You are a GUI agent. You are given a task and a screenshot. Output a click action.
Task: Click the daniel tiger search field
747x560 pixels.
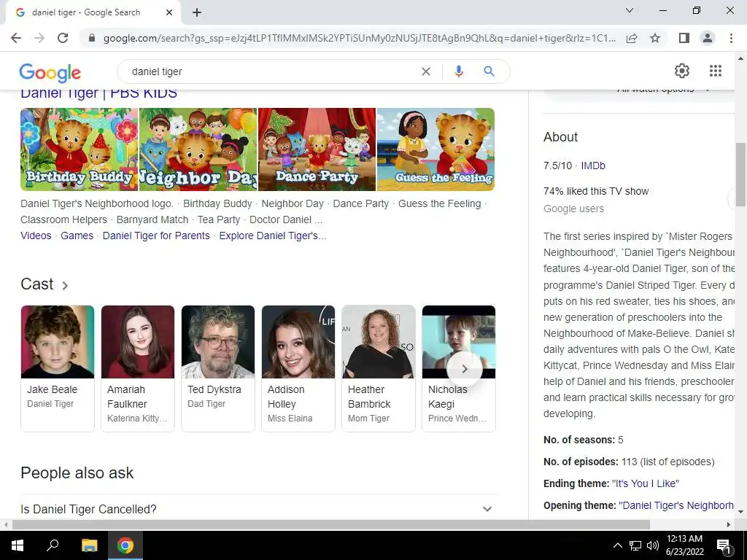271,71
